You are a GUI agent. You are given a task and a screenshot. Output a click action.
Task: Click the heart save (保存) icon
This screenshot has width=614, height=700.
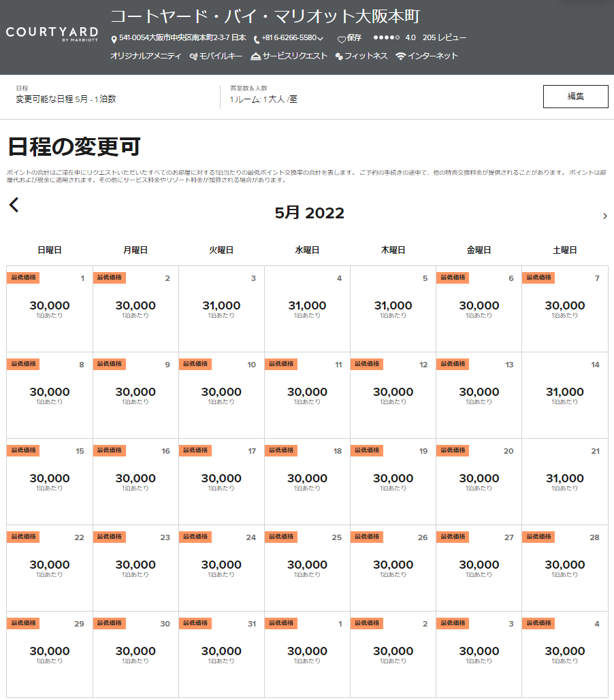pos(342,39)
